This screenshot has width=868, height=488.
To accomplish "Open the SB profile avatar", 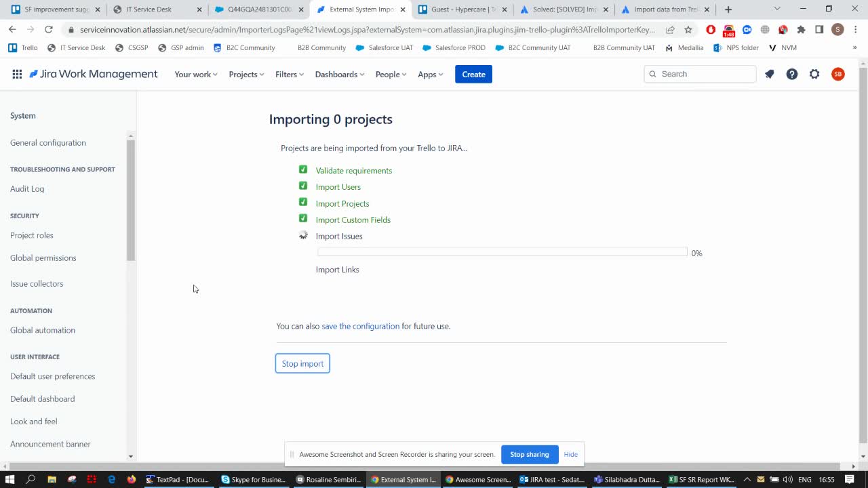I will pos(838,74).
